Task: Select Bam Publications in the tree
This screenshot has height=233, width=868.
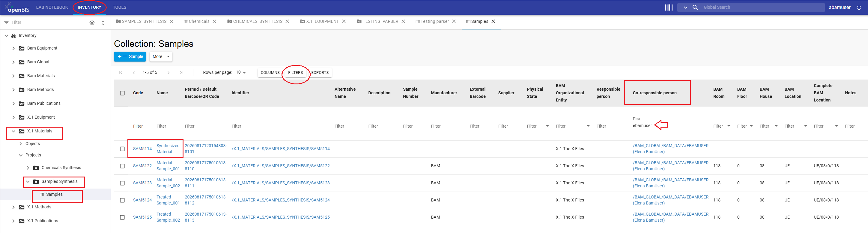Action: click(44, 104)
